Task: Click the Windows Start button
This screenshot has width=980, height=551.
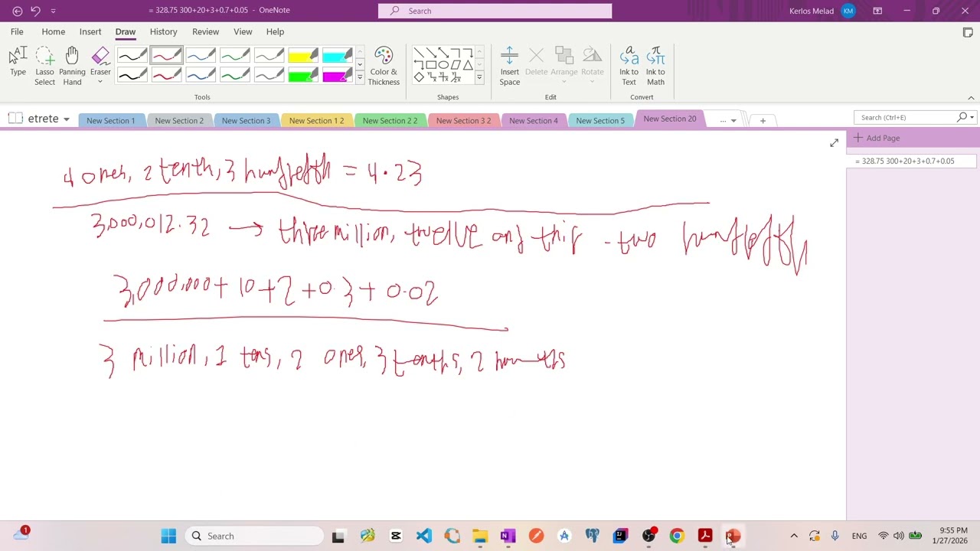Action: [168, 536]
